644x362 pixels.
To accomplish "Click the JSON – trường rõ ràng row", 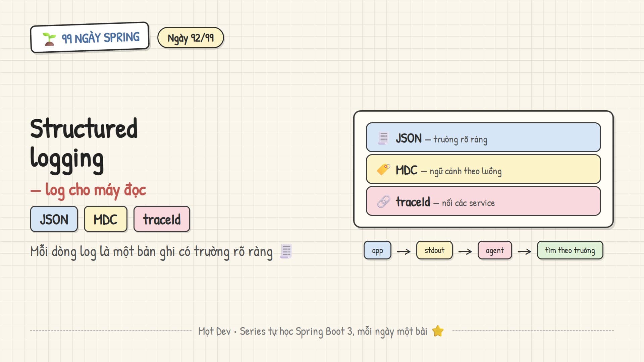I will (483, 137).
